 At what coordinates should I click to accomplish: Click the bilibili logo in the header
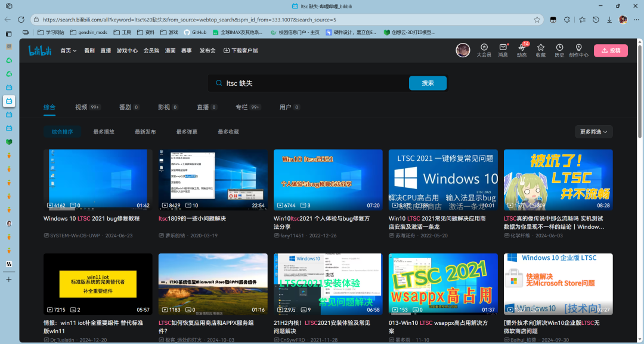tap(40, 51)
